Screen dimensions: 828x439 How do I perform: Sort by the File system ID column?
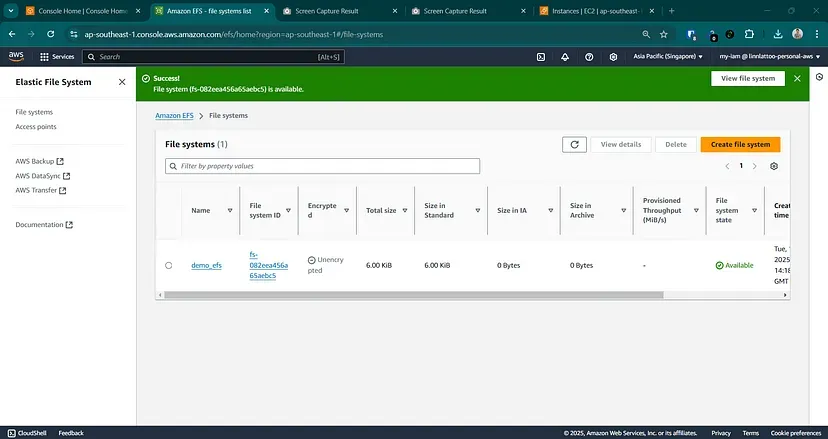[288, 210]
